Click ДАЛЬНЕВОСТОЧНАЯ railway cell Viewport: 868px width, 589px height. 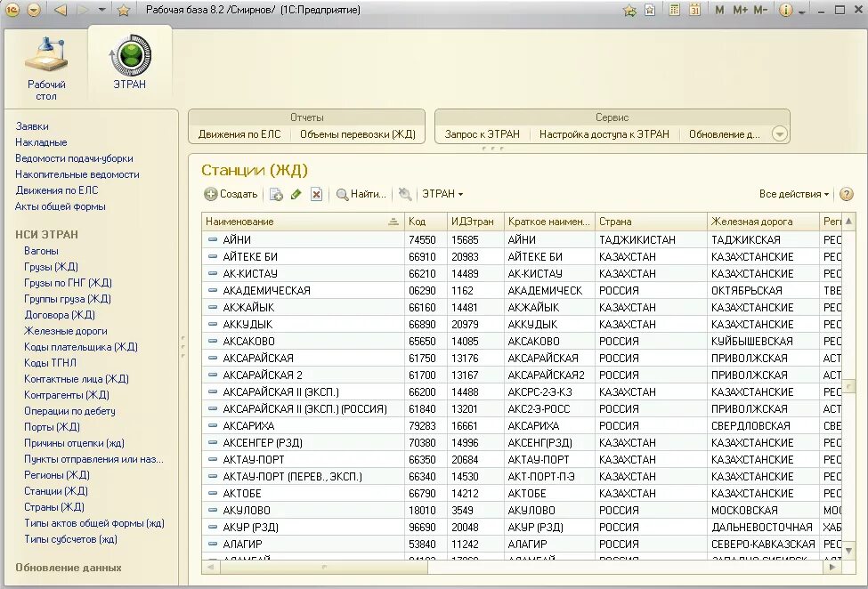click(x=763, y=528)
